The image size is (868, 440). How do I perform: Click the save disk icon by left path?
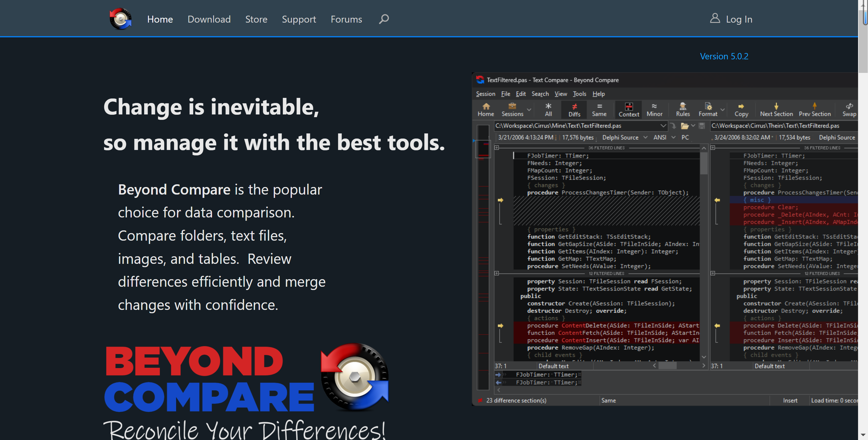702,126
